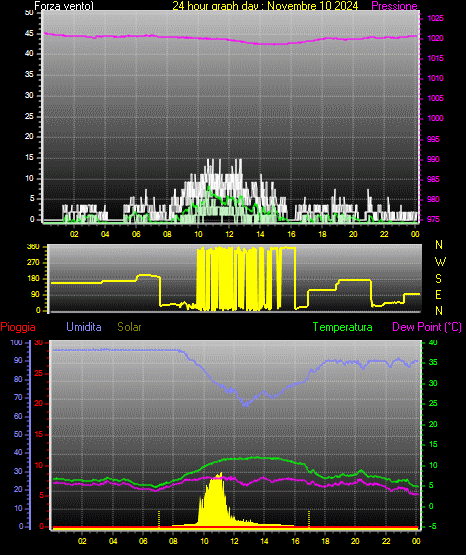Viewport: 466px width, 555px height.
Task: Select the Pioggia legend label
Action: [18, 327]
